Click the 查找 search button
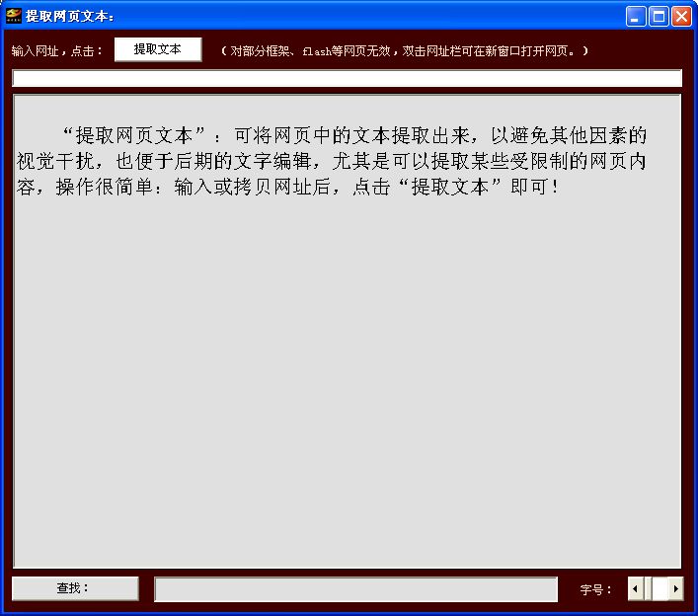This screenshot has height=616, width=698. (x=75, y=588)
